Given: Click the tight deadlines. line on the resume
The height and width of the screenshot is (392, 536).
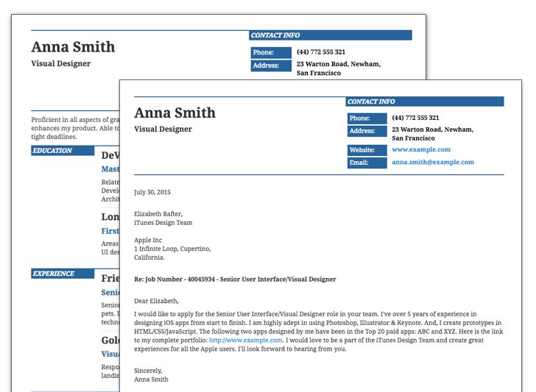Looking at the screenshot, I should pyautogui.click(x=54, y=137).
